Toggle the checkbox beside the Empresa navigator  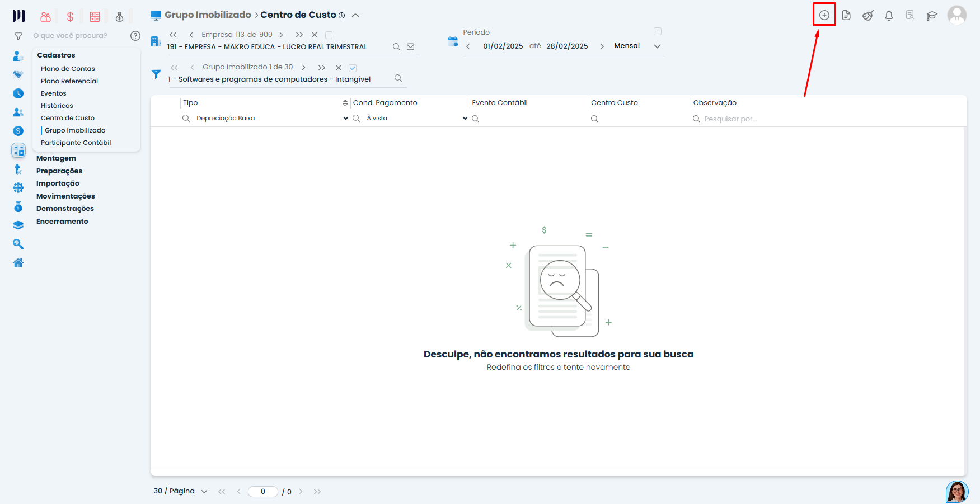[329, 34]
